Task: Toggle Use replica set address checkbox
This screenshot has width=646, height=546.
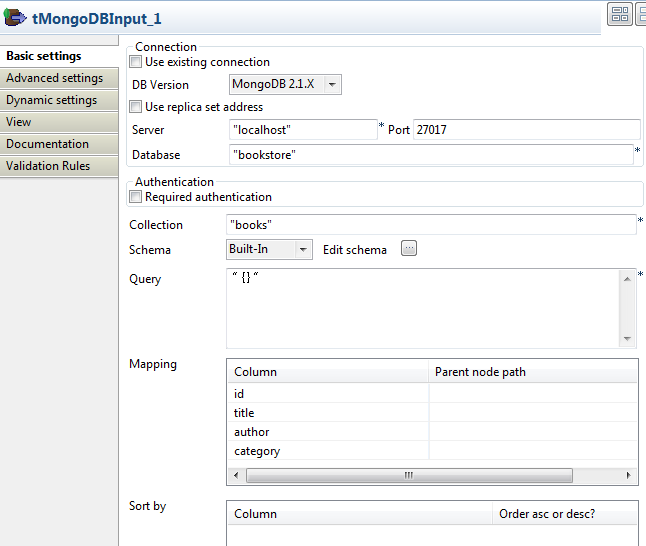Action: point(137,107)
